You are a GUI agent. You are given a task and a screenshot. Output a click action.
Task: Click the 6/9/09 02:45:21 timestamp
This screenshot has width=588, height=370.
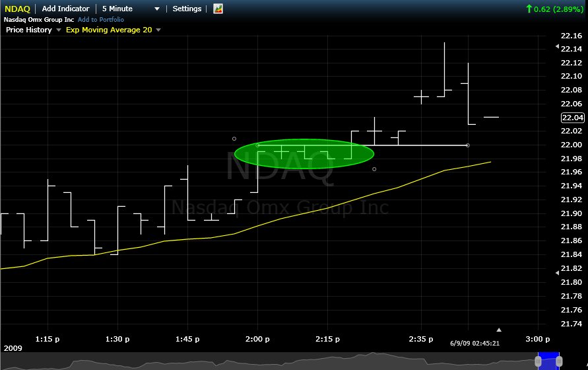(474, 344)
